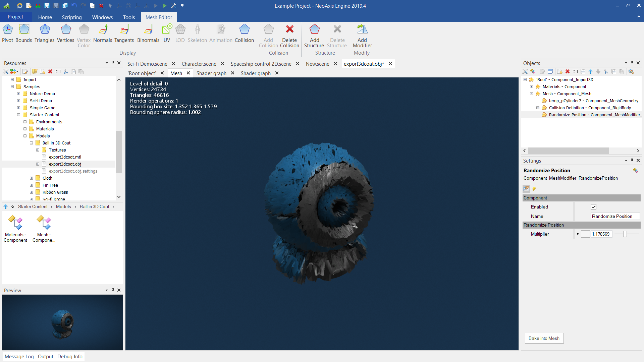The image size is (644, 362).
Task: Toggle the Vertices display button
Action: tap(65, 30)
